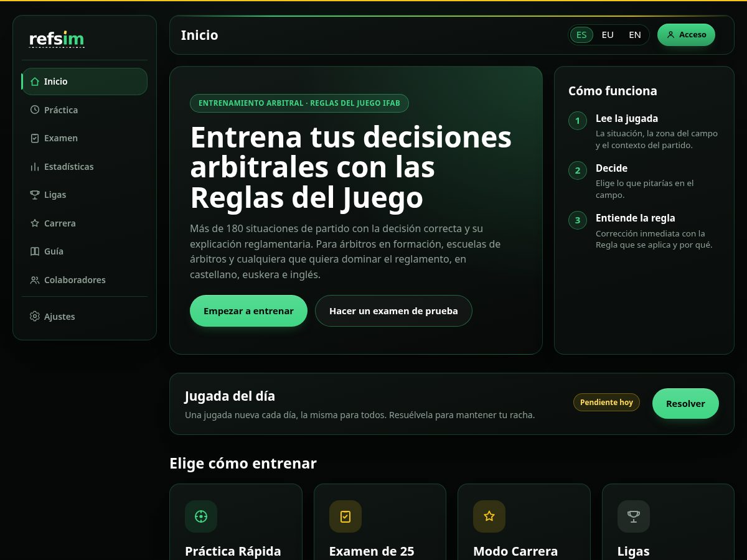Screen dimensions: 747x560
Task: Click the Acceso text in login button
Action: (x=693, y=35)
